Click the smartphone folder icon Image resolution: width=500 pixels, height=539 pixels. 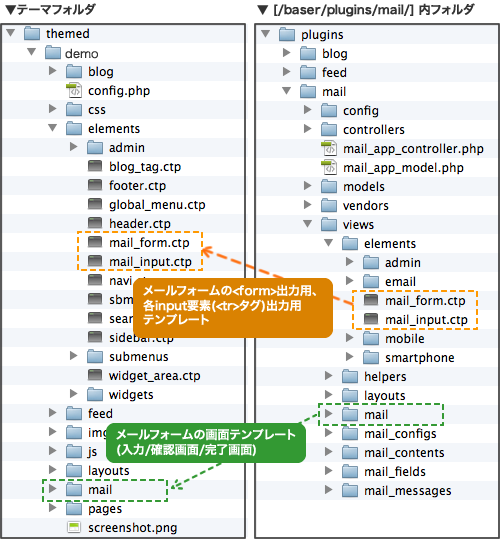point(371,358)
